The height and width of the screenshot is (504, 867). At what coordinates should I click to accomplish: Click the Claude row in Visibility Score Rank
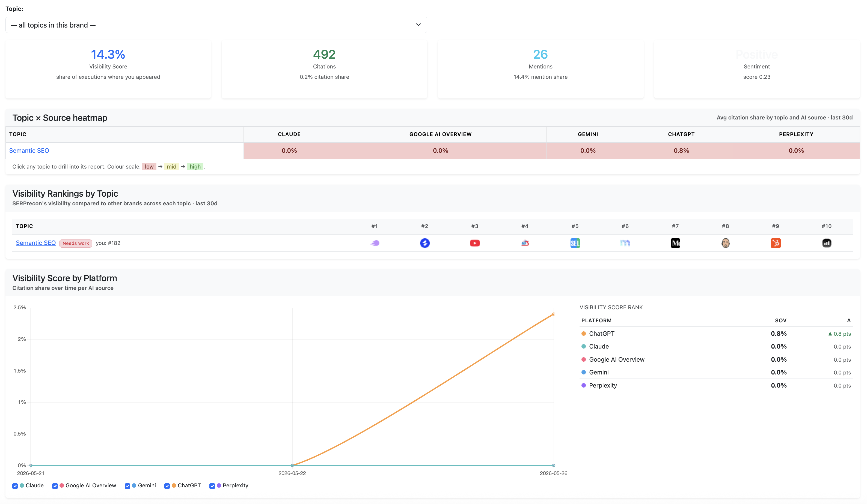716,347
